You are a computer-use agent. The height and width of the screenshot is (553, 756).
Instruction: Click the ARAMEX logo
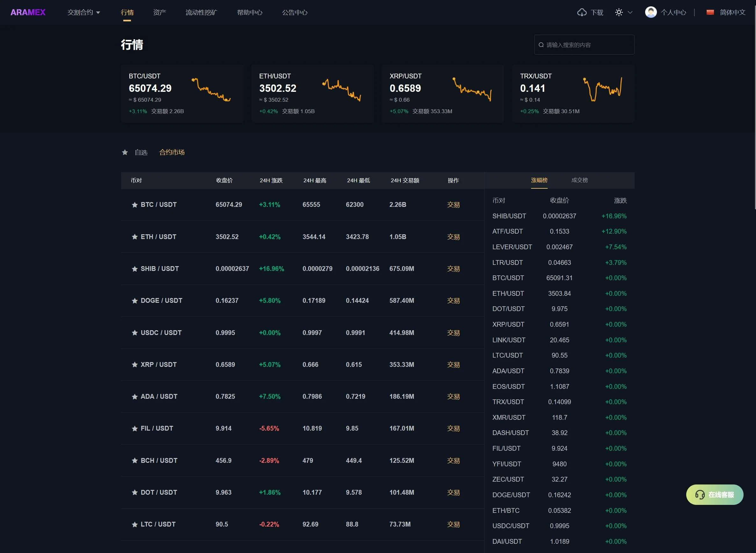28,12
